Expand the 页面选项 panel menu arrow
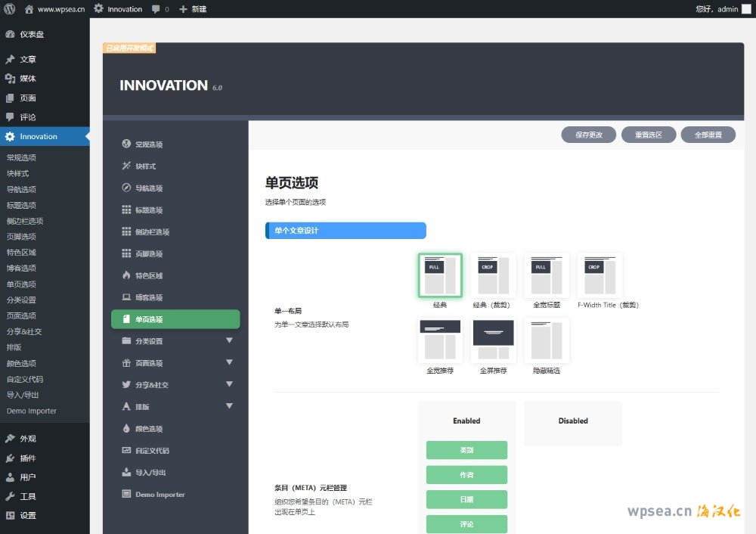Screen dimensions: 756x534 (229, 363)
